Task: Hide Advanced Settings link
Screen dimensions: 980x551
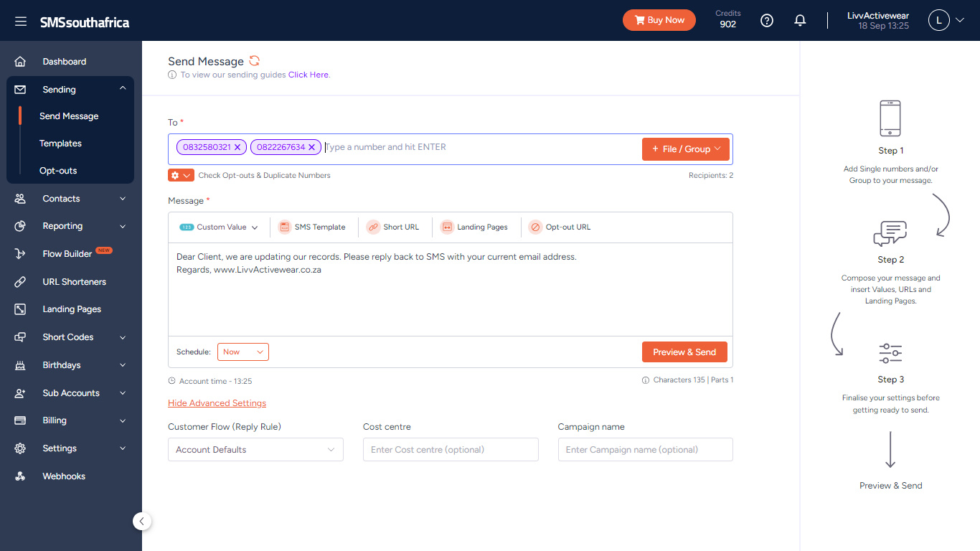Action: (x=217, y=403)
